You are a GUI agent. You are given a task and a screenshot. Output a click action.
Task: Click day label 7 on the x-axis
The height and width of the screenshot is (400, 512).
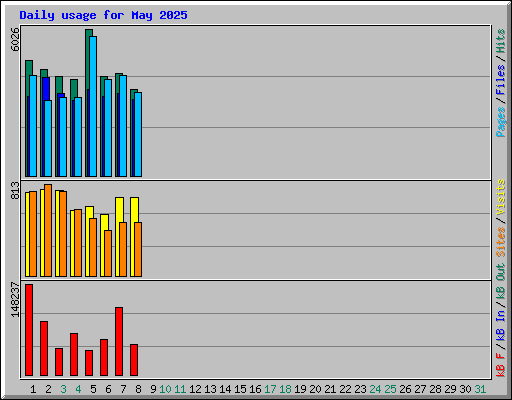(123, 389)
